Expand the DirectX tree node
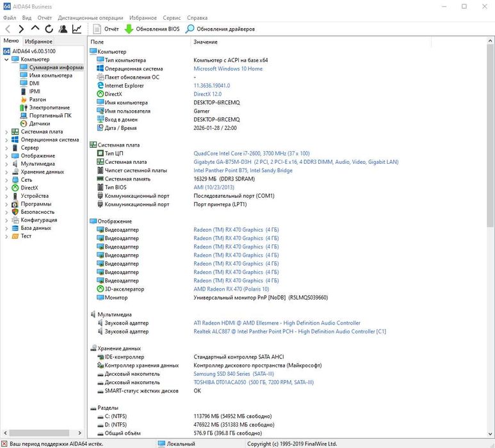495x448 pixels. coord(6,188)
